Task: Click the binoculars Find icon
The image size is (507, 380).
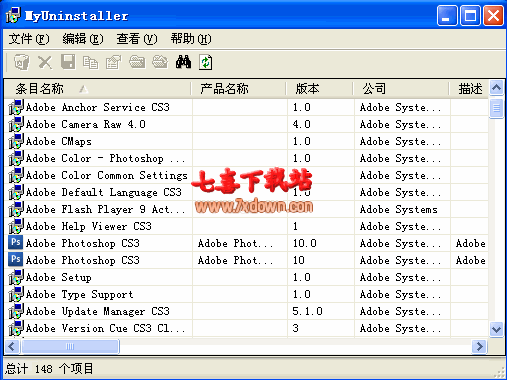Action: (183, 62)
